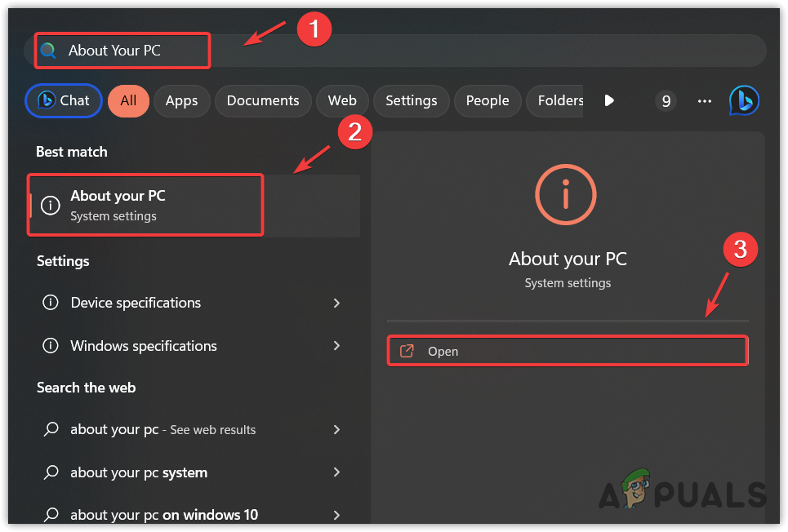
Task: Click the magnifying glass search icon
Action: (x=48, y=51)
